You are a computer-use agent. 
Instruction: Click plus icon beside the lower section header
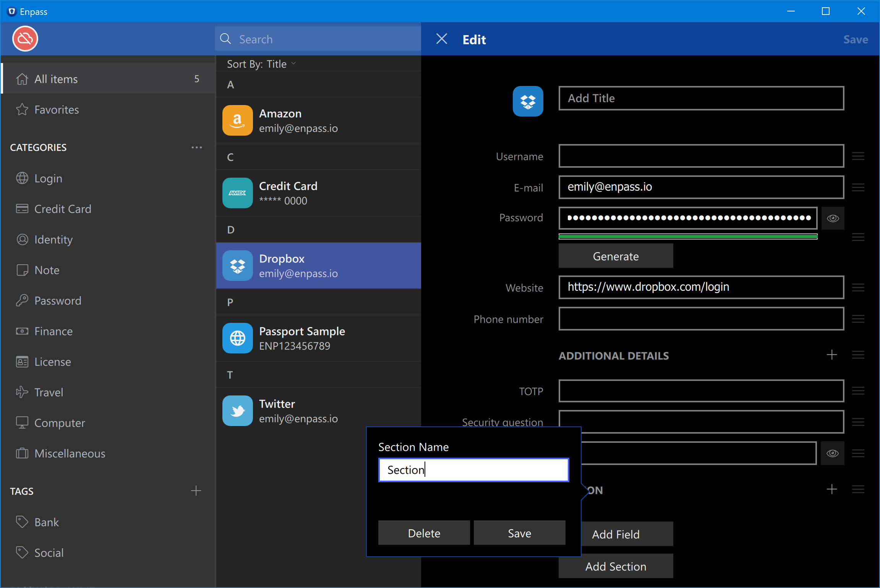tap(832, 489)
